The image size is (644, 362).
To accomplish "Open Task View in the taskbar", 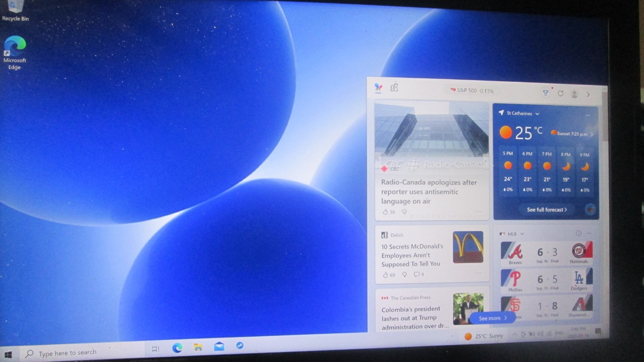I will pyautogui.click(x=155, y=349).
